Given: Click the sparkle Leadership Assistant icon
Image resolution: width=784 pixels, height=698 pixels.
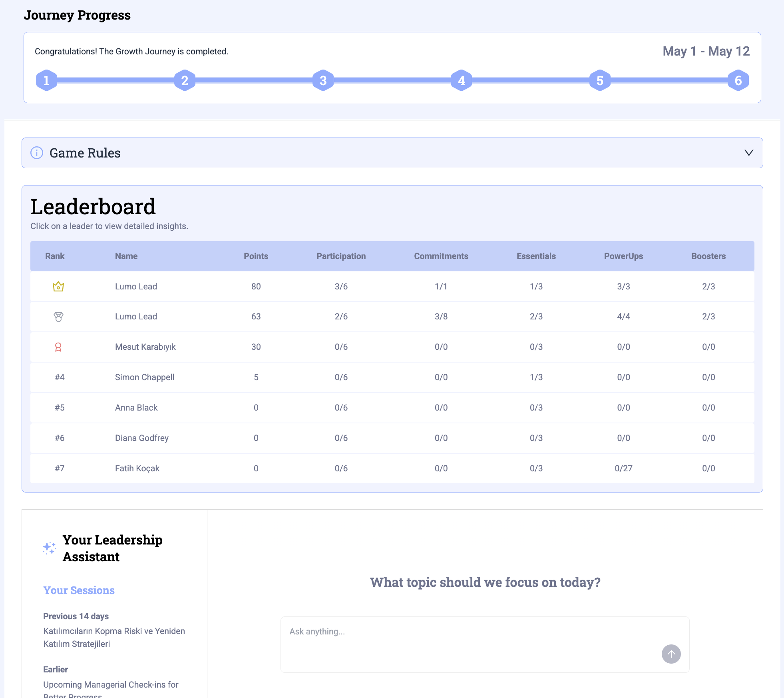Looking at the screenshot, I should pyautogui.click(x=50, y=548).
